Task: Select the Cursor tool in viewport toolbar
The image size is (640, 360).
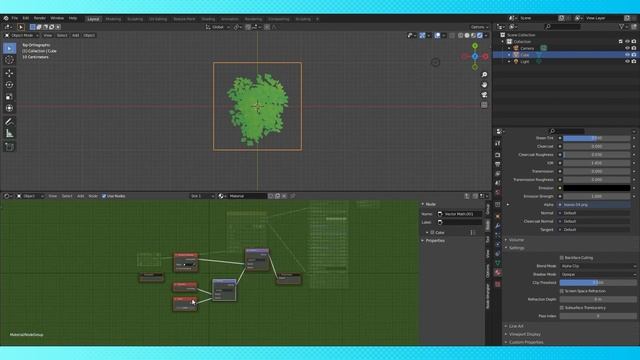Action: (9, 60)
